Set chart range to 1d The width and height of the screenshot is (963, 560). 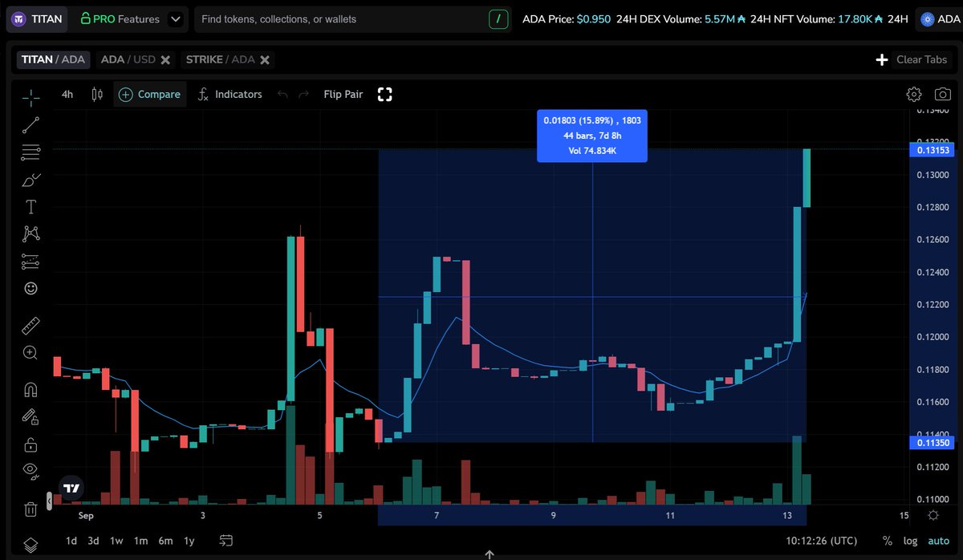(71, 541)
